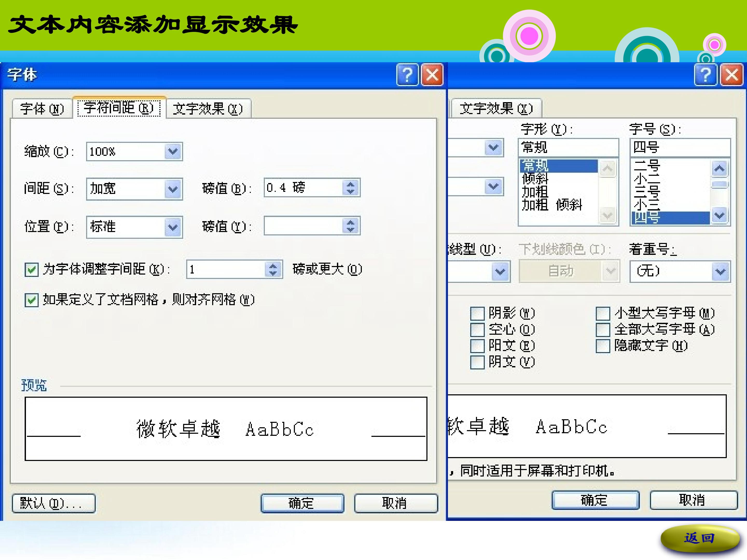The height and width of the screenshot is (560, 747).
Task: Enable the 阴文(V) checkbox
Action: (478, 362)
